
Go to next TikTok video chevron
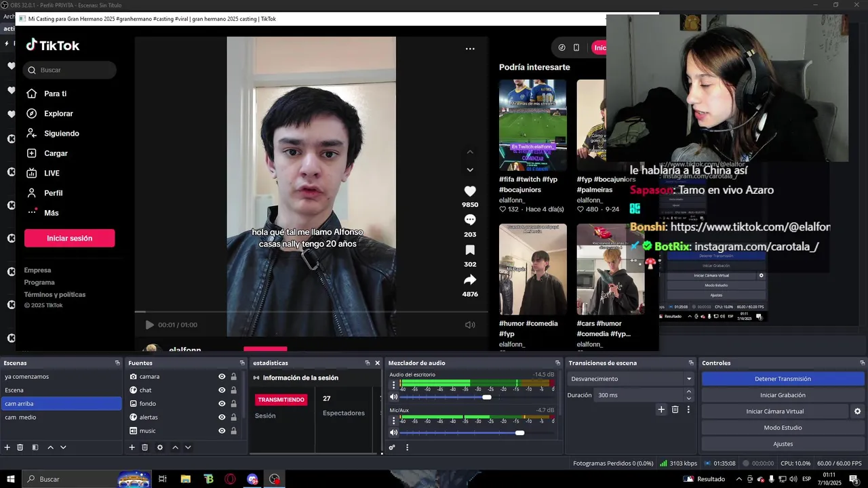[x=470, y=169]
